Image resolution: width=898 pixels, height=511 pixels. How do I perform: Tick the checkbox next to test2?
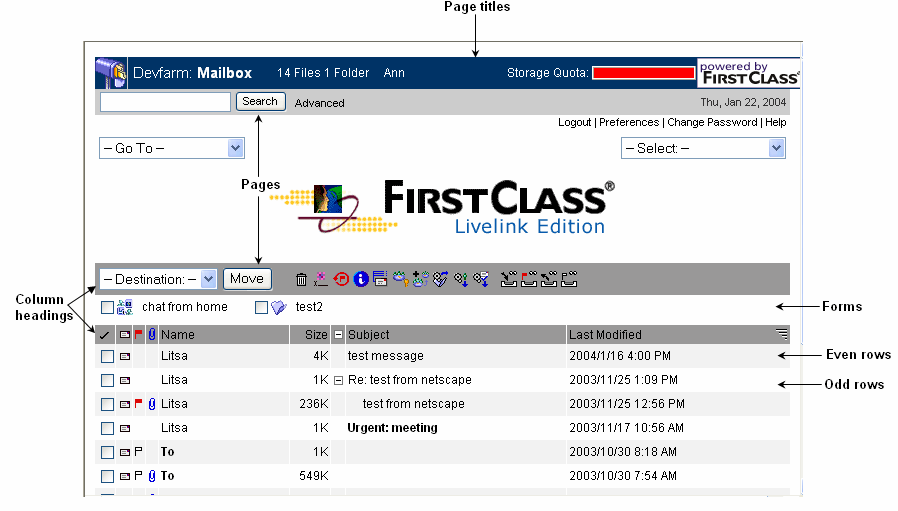pyautogui.click(x=261, y=308)
